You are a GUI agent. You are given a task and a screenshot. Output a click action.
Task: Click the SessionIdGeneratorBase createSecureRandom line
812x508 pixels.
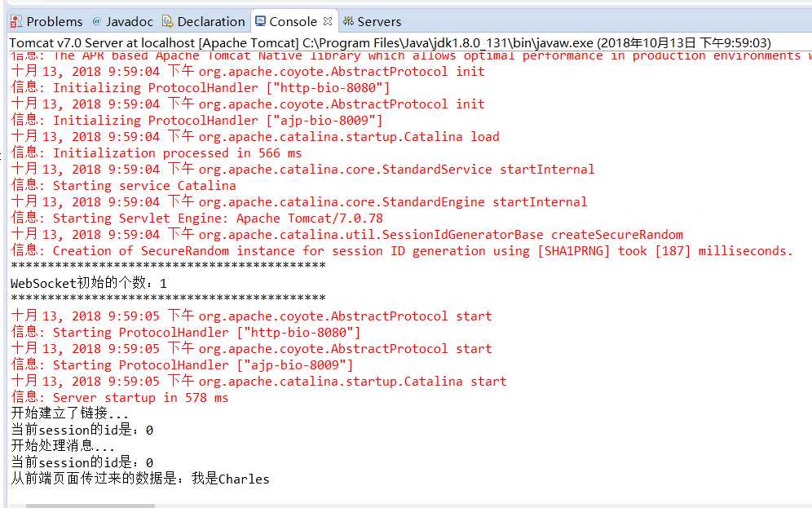click(x=347, y=235)
